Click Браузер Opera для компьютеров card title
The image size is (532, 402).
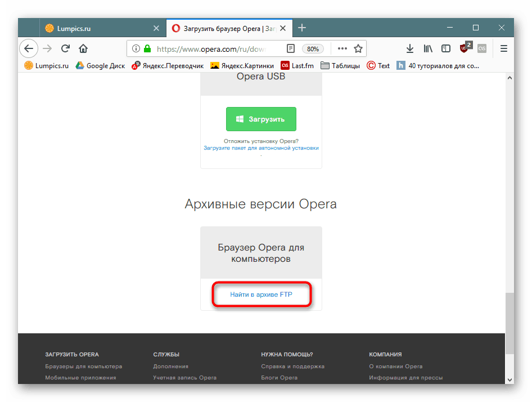261,253
